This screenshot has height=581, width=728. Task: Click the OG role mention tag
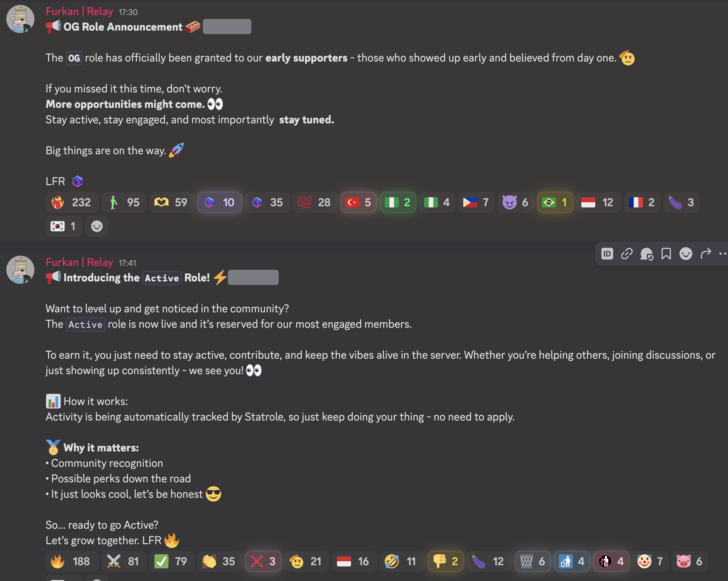point(74,58)
